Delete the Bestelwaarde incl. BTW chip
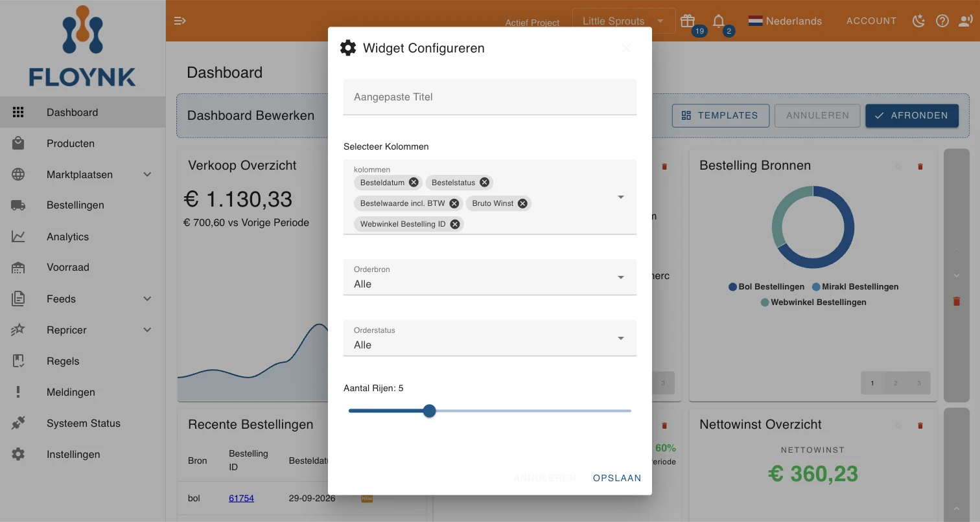This screenshot has height=522, width=980. (454, 203)
